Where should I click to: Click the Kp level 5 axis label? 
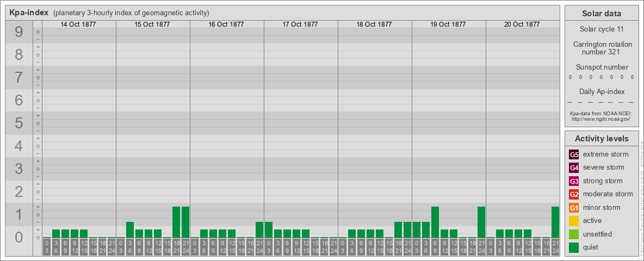click(19, 123)
